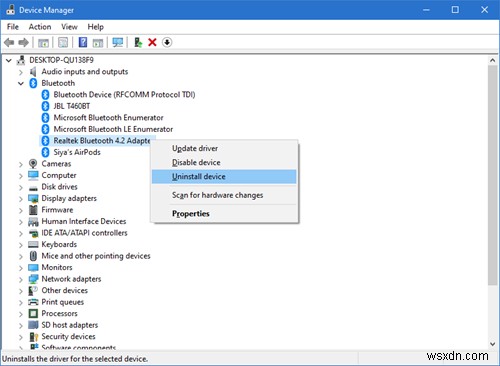Expand the Firmware category

click(x=21, y=210)
